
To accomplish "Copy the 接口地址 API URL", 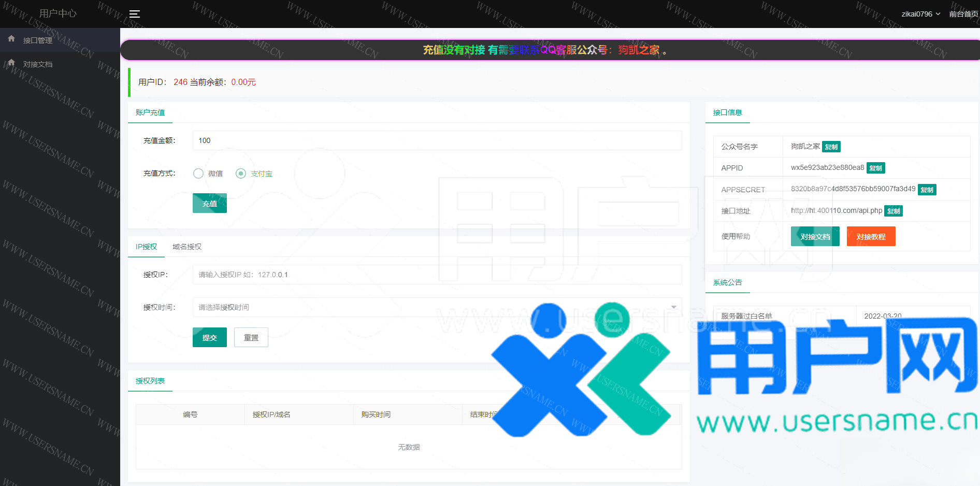I will [893, 211].
